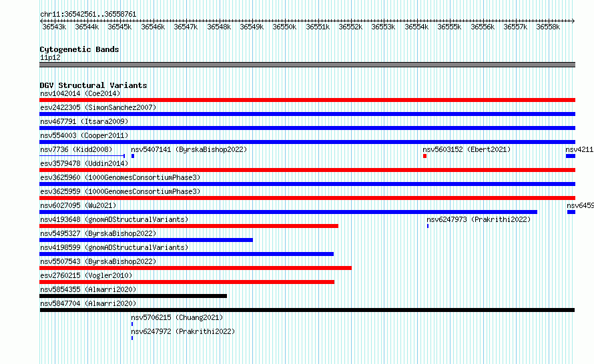
Task: Open esv3579478 (Uddin2014) label
Action: tap(84, 163)
